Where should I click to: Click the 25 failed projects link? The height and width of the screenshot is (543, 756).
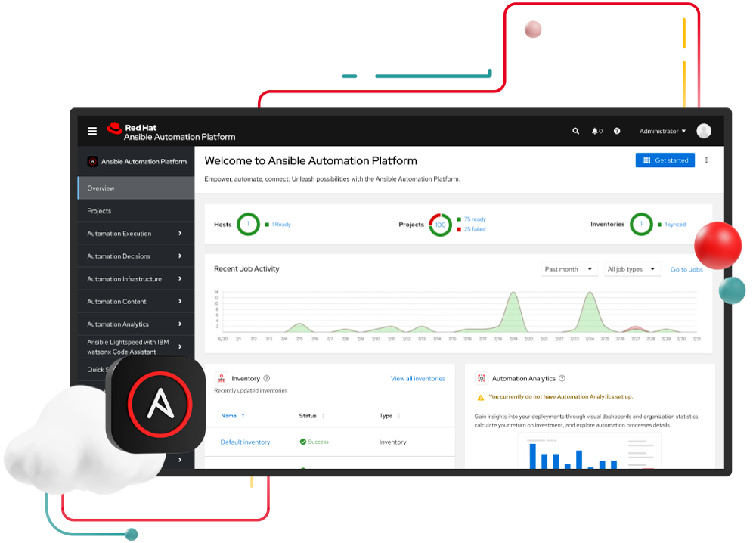[475, 229]
